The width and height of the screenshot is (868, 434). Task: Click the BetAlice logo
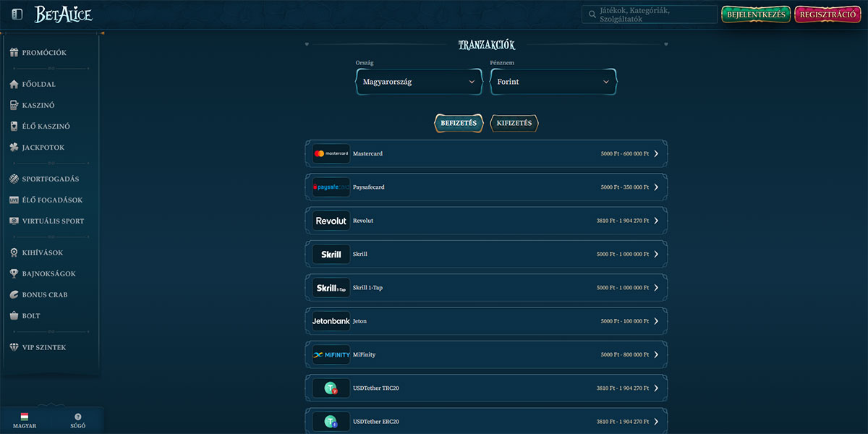(x=63, y=14)
